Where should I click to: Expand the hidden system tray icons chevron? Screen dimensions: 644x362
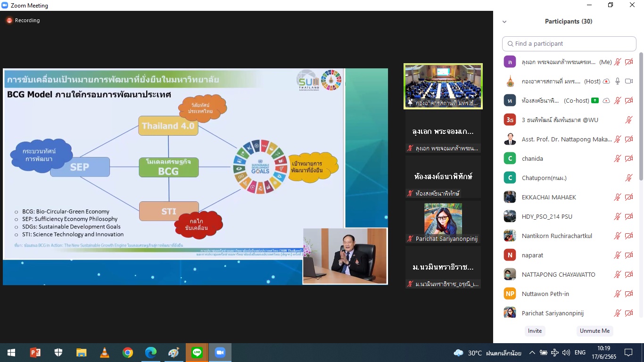click(532, 353)
